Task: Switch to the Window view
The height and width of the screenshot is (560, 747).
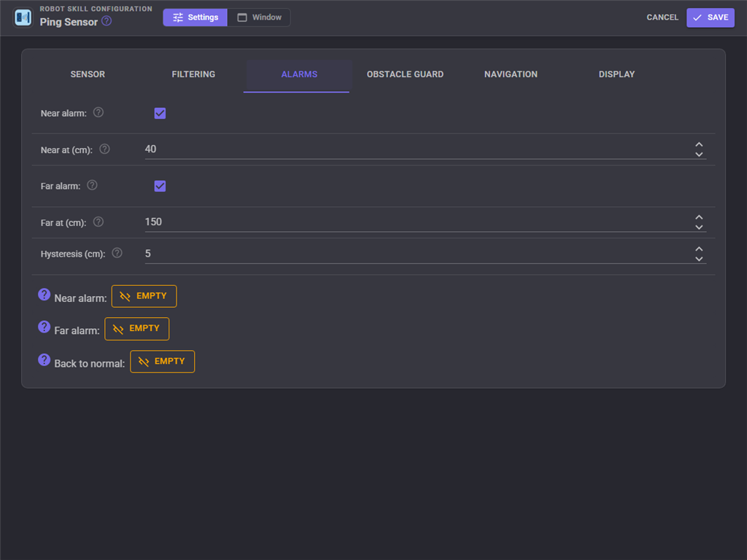Action: (x=259, y=17)
